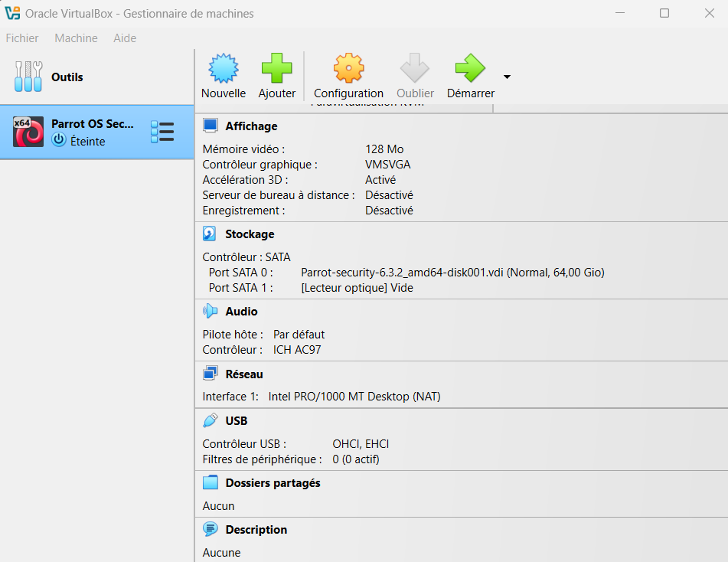Open the Réseau section heading

[x=244, y=374]
